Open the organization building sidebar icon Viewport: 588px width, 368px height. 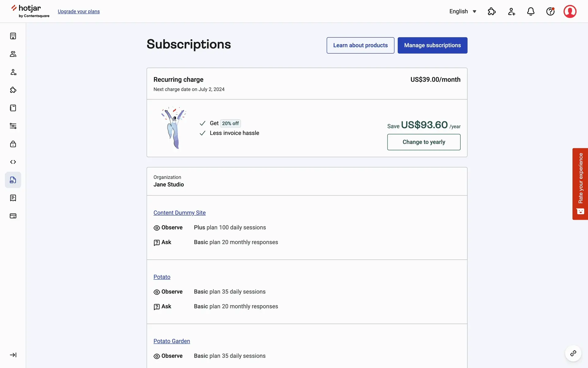tap(13, 36)
